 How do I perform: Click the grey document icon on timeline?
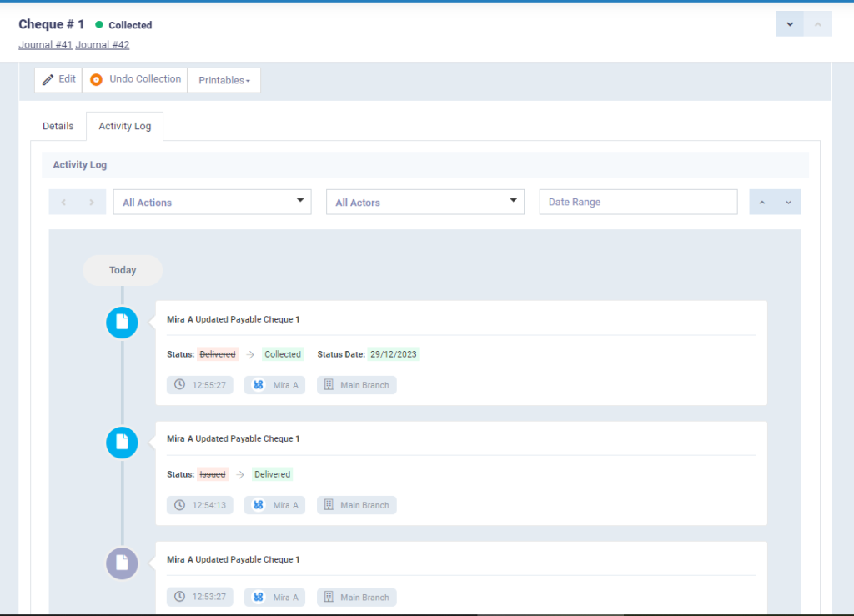tap(122, 563)
